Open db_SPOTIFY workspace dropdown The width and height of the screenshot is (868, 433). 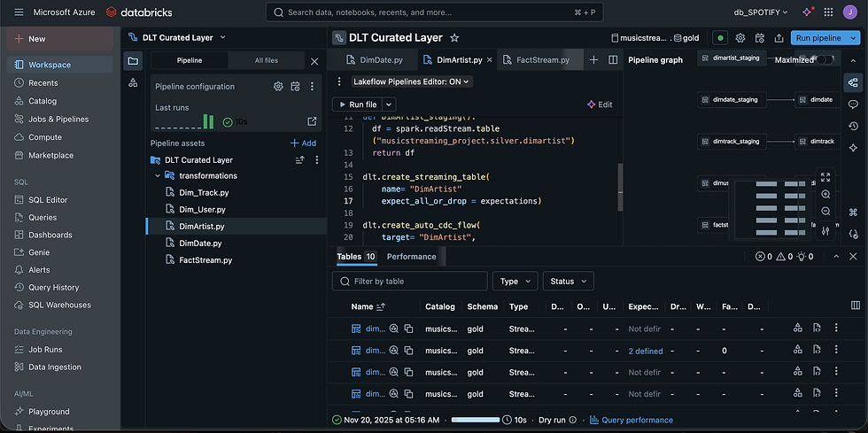[760, 12]
